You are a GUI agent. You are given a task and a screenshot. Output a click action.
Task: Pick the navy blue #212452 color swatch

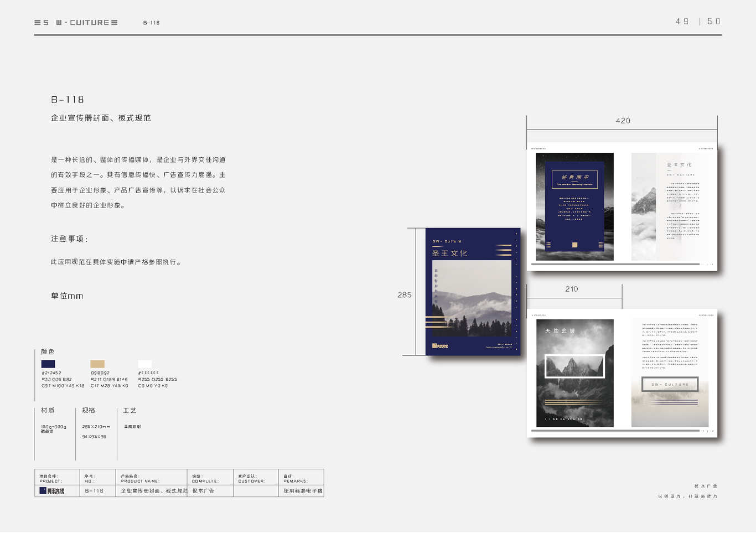(x=48, y=364)
